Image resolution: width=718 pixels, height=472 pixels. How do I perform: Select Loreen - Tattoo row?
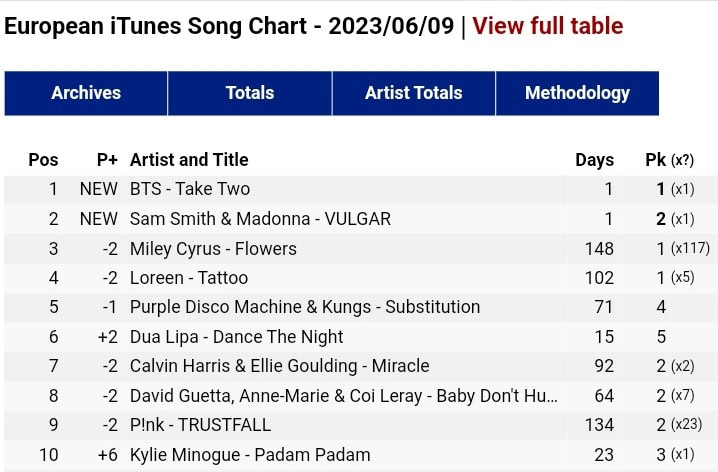(189, 278)
